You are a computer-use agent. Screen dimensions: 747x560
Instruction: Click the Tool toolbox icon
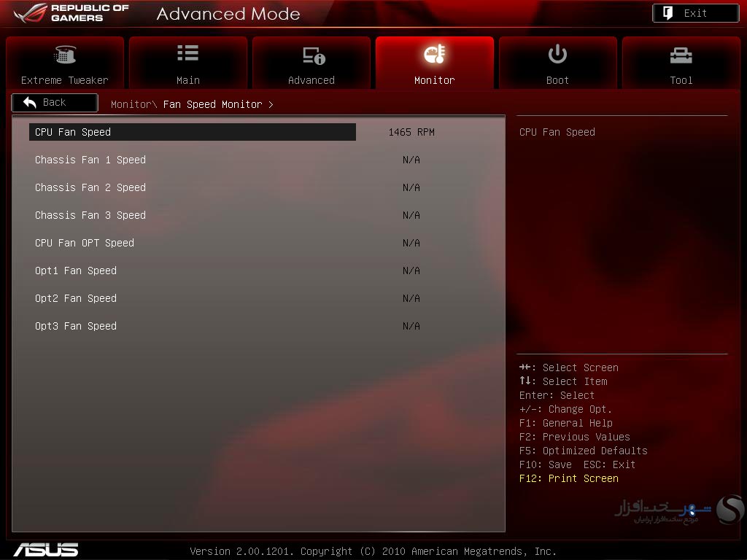681,55
